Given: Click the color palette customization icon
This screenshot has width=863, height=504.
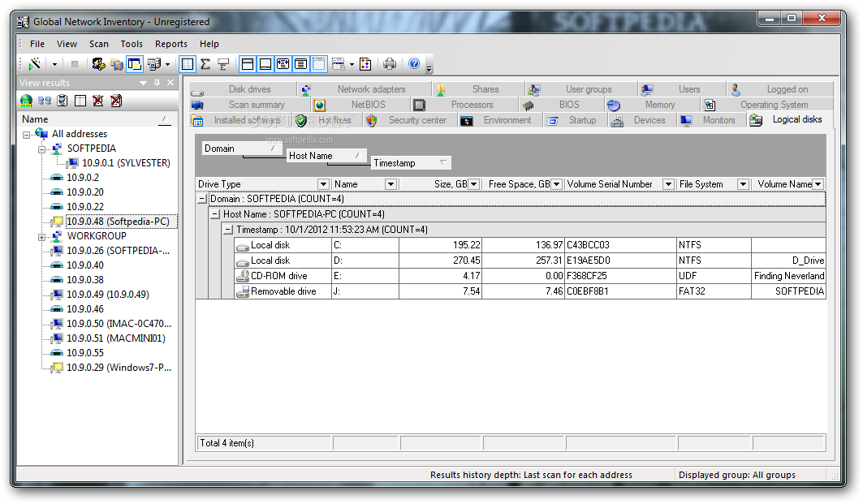Looking at the screenshot, I should tap(365, 64).
